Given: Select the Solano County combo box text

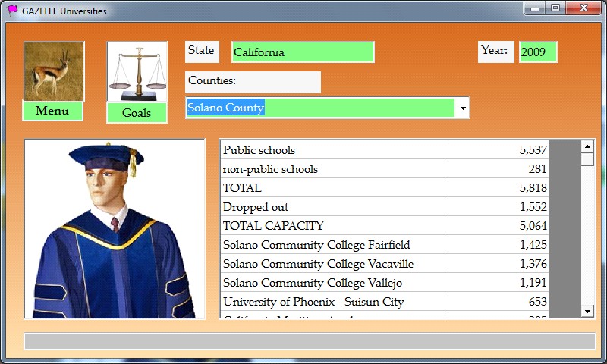Looking at the screenshot, I should (x=320, y=108).
